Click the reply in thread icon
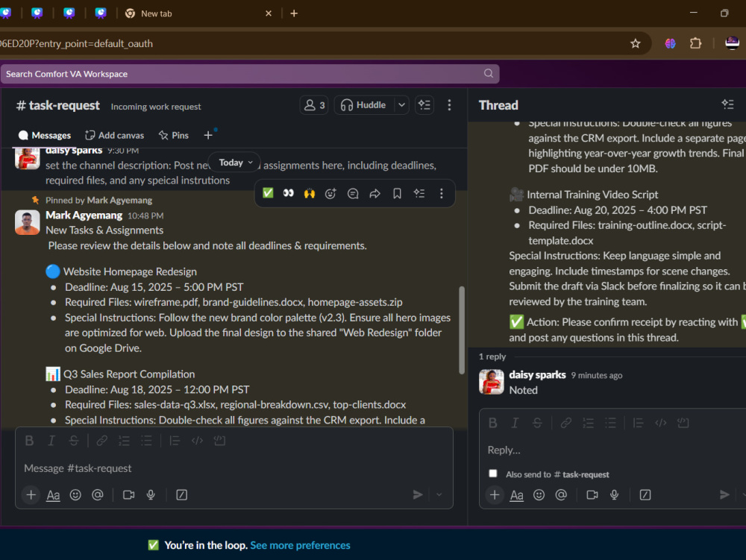This screenshot has height=560, width=746. coord(353,193)
